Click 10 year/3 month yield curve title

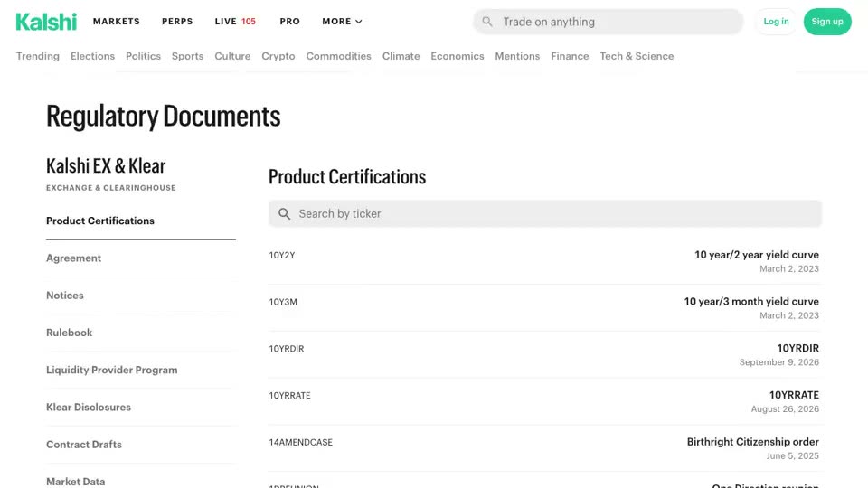(751, 302)
